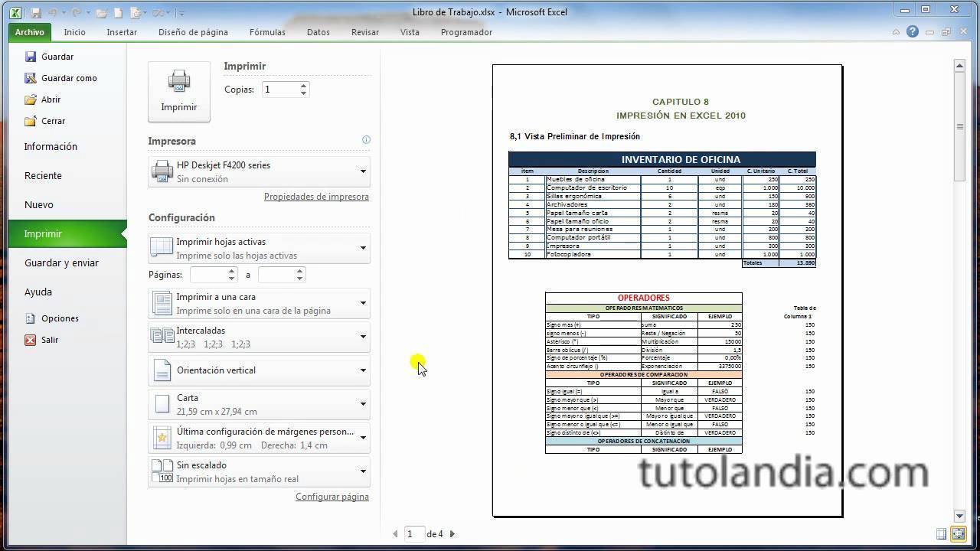Open the Configurar página link
This screenshot has width=980, height=551.
332,497
